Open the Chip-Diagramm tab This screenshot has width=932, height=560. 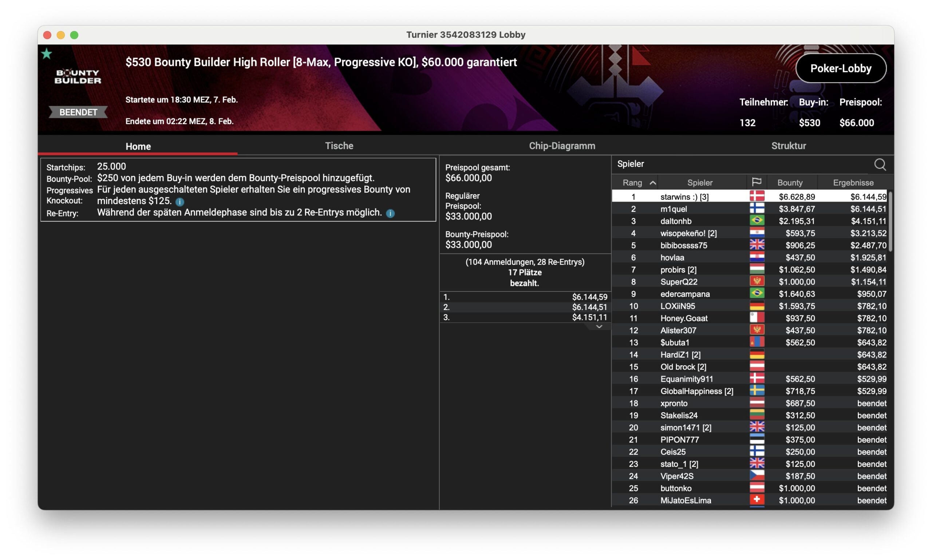pos(562,146)
